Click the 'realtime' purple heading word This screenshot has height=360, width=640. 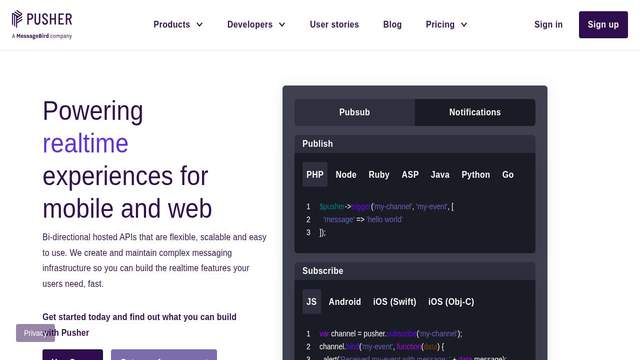click(x=85, y=143)
